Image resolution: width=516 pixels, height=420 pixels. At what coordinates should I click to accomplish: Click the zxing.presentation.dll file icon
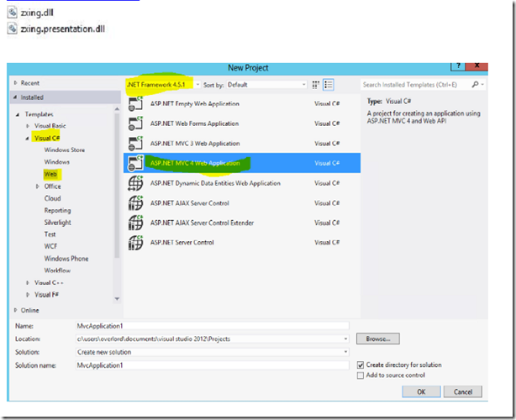12,29
